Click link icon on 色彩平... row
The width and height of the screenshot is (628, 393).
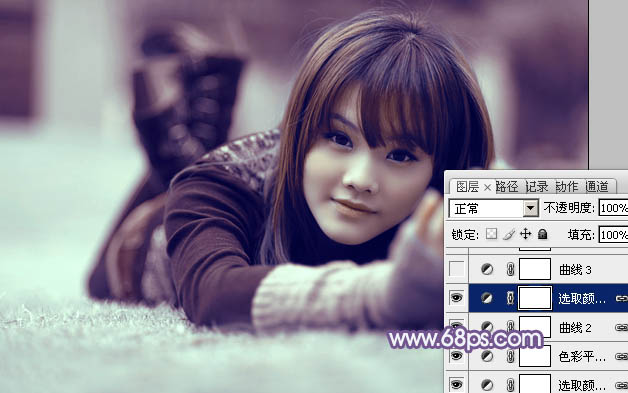622,356
